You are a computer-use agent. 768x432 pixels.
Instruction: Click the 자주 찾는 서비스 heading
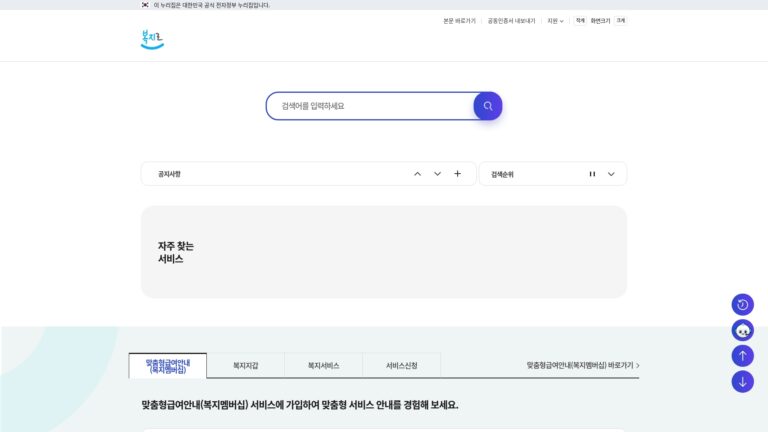point(176,252)
